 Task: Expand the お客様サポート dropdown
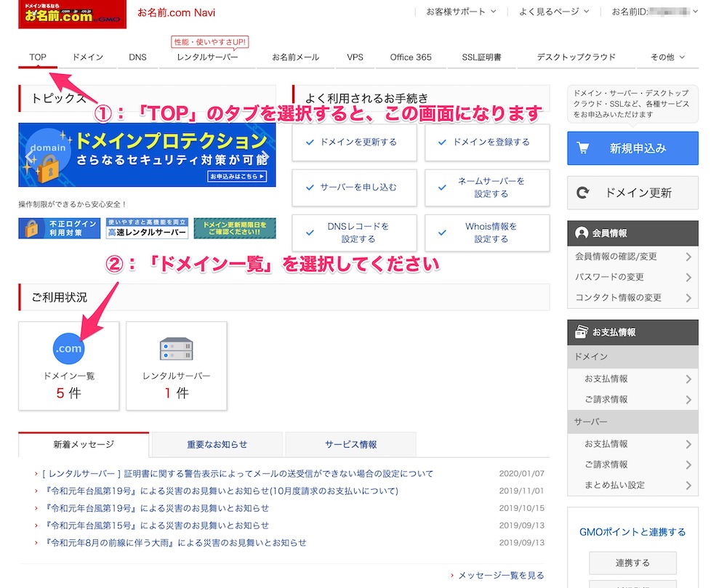pyautogui.click(x=461, y=12)
